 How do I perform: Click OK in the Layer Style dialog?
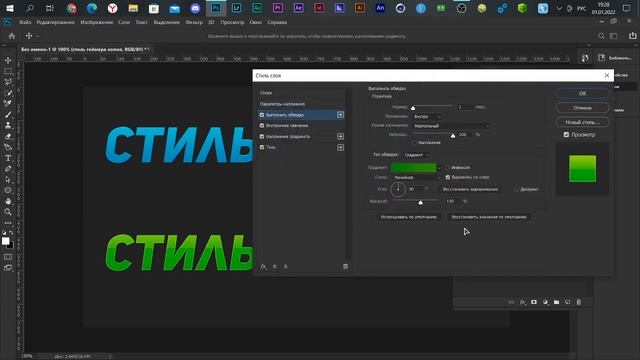click(x=582, y=93)
